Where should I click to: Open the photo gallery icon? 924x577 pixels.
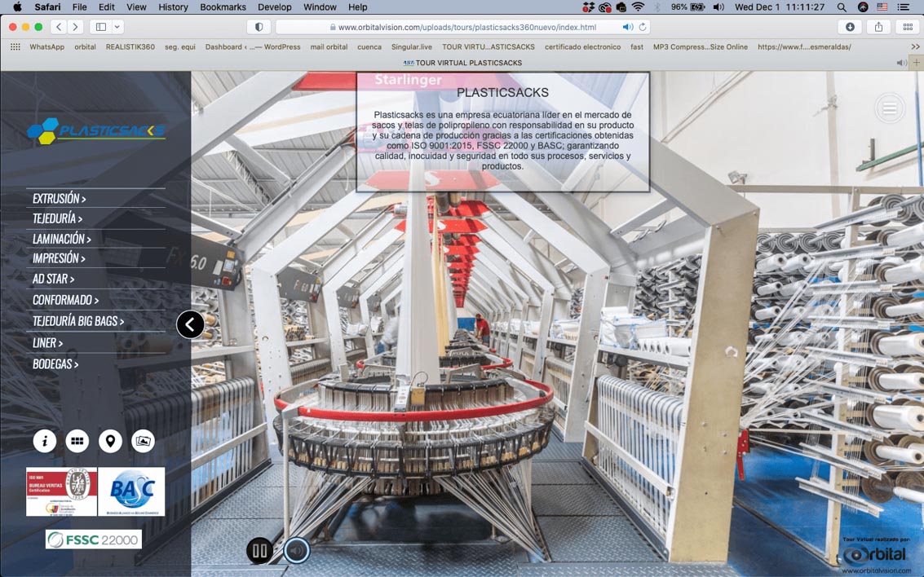(144, 441)
